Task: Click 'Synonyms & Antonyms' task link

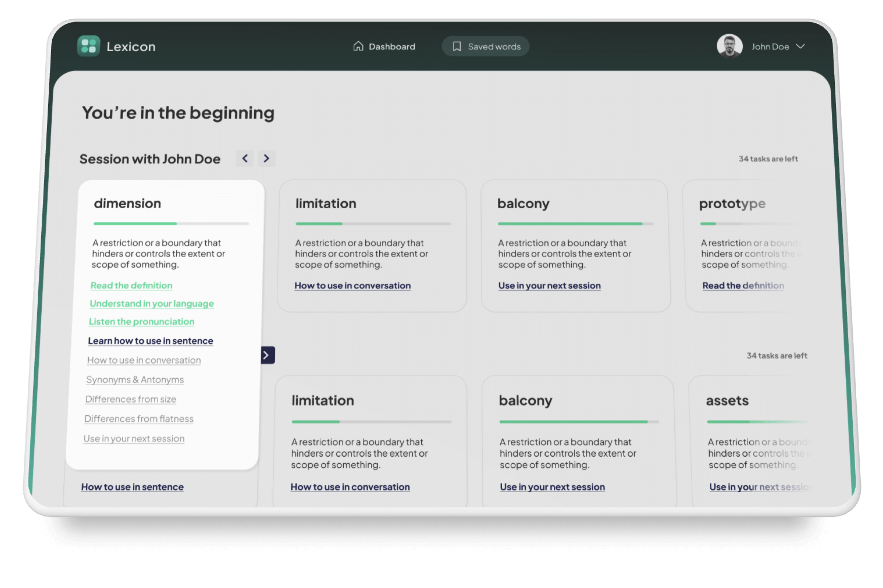Action: tap(135, 380)
